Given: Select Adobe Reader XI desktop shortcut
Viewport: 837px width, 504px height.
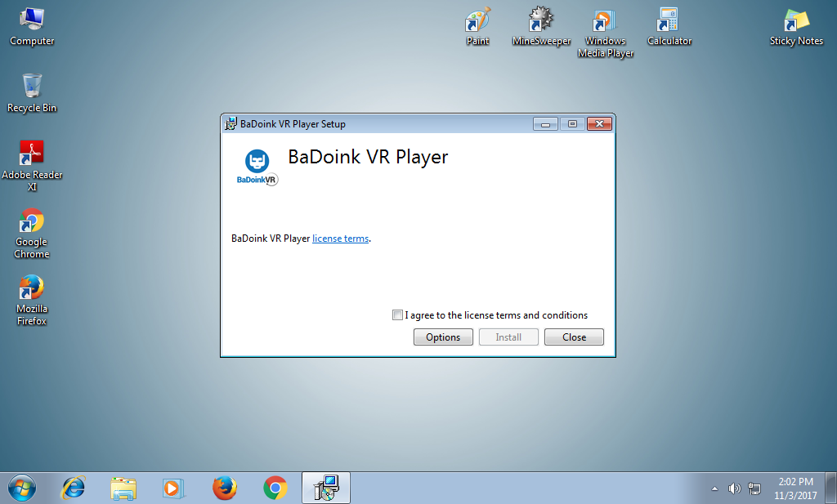Looking at the screenshot, I should (x=32, y=166).
